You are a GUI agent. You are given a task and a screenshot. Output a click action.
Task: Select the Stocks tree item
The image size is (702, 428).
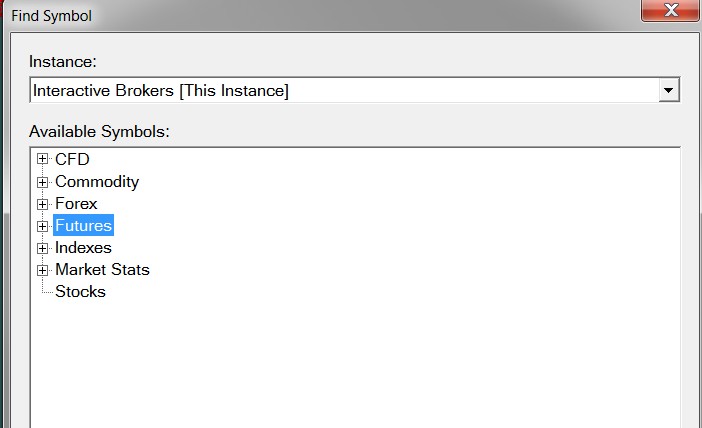[80, 292]
